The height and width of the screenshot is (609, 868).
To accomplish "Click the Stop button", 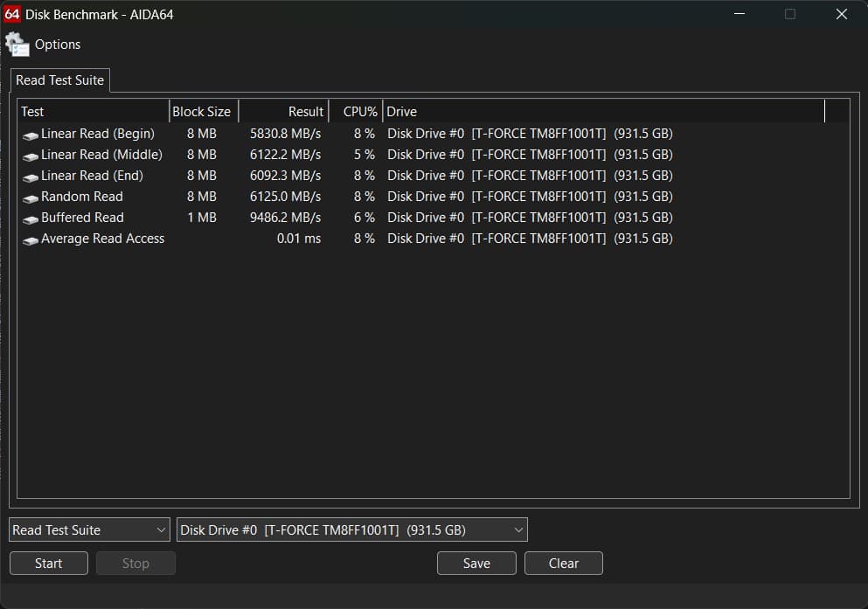I will 135,563.
